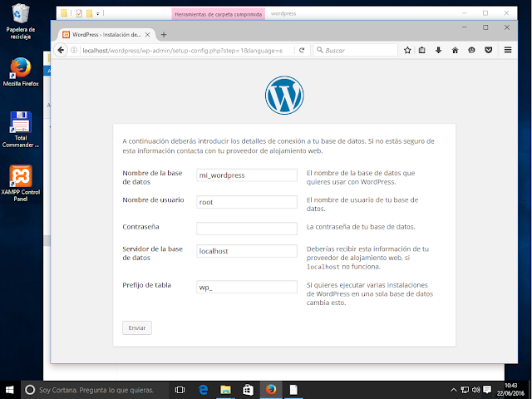Switch to Firefox taskbar icon
Screen dimensions: 532x399
click(271, 390)
